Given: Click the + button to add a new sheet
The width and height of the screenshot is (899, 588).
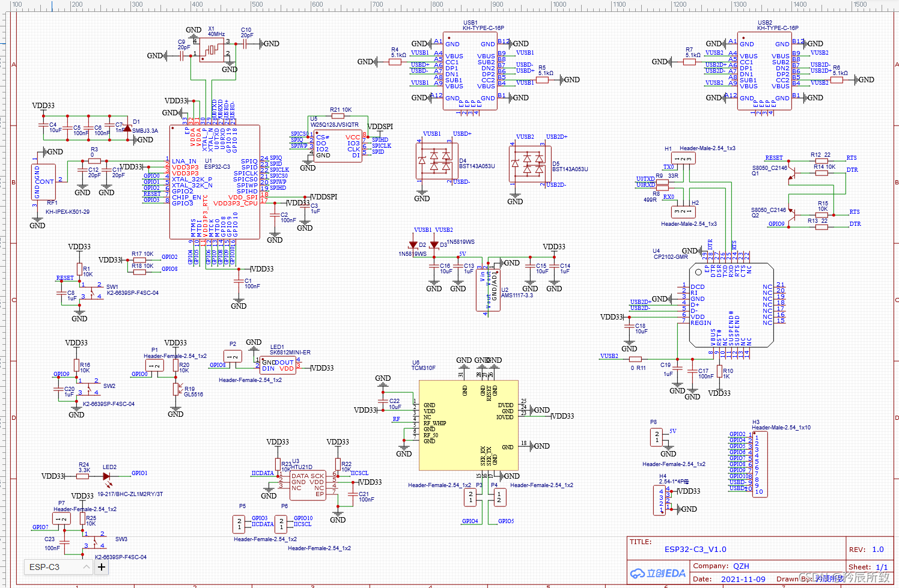Looking at the screenshot, I should tap(101, 567).
